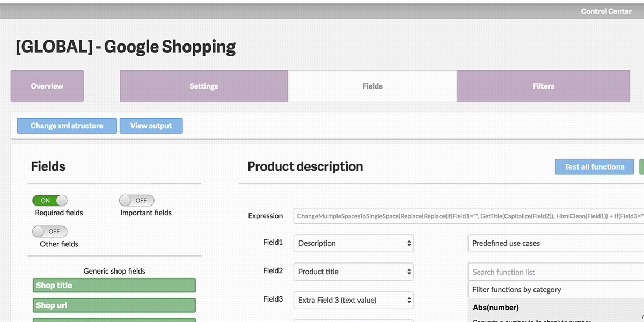The image size is (644, 322).
Task: Click the Expression formula input field
Action: (x=469, y=216)
